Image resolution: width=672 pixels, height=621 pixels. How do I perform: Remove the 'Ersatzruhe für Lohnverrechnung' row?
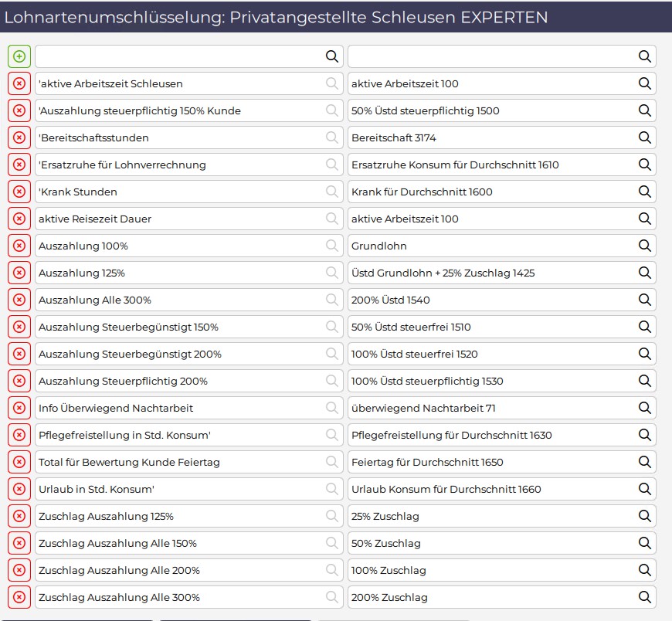click(19, 165)
